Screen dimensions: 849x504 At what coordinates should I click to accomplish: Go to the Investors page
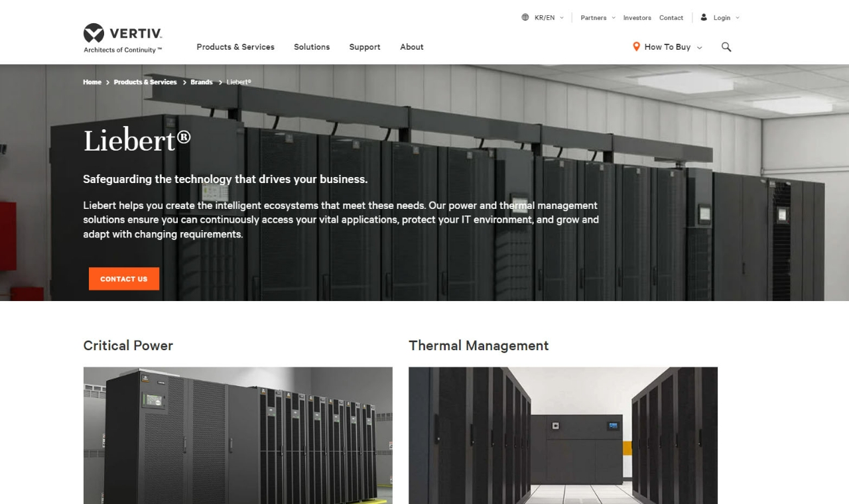(637, 18)
